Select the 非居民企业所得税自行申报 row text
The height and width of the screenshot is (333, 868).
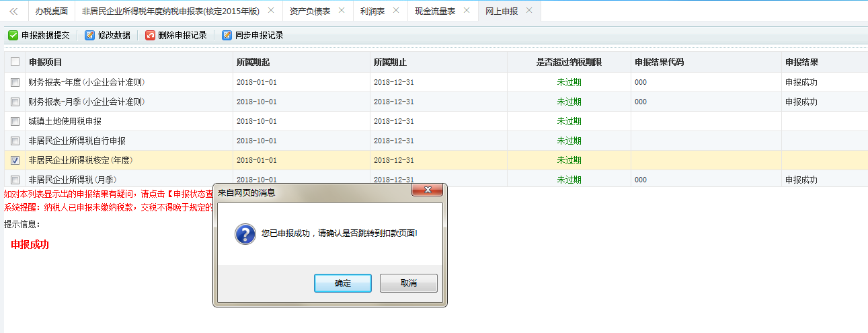coord(77,141)
